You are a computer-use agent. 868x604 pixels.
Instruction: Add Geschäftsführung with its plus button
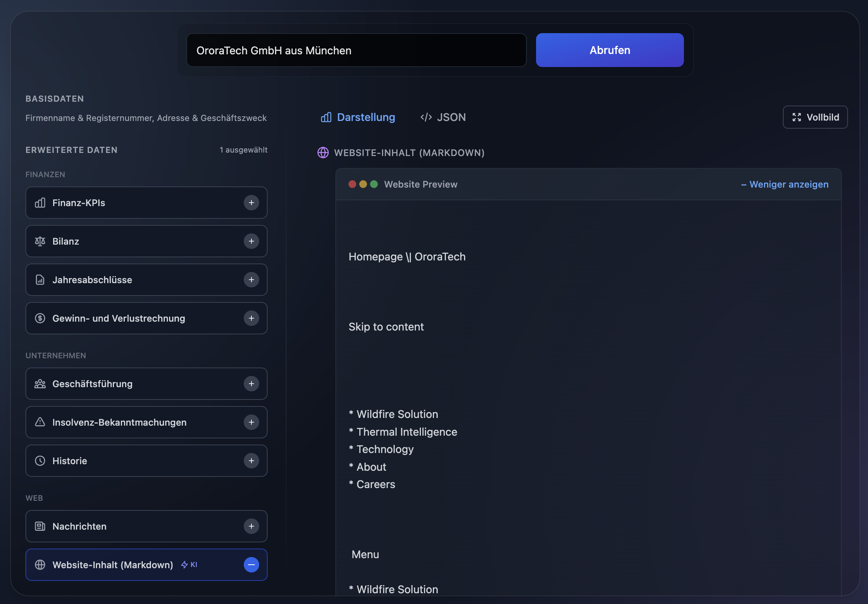pyautogui.click(x=251, y=384)
